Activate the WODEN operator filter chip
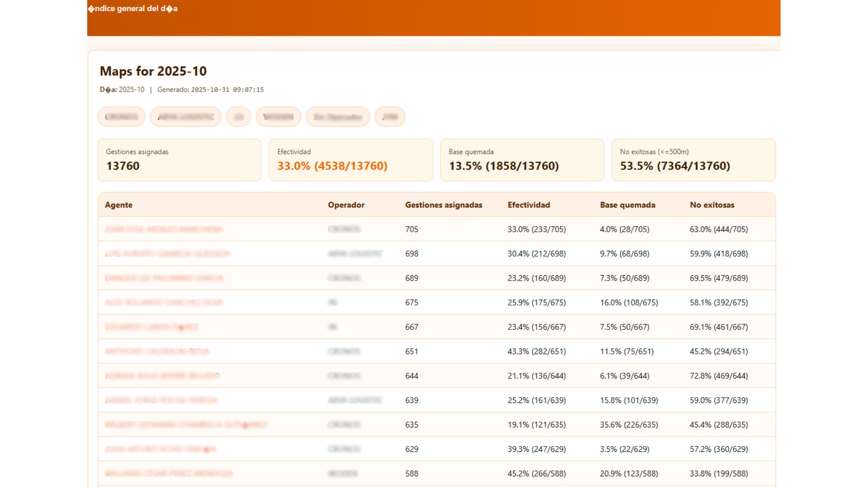 (x=278, y=117)
